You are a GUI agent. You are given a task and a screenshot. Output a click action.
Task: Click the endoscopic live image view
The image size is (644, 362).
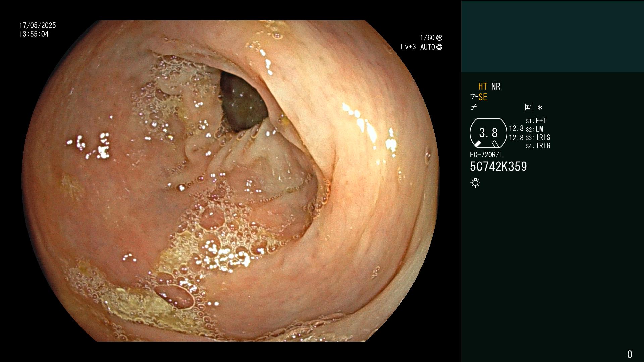(x=230, y=181)
